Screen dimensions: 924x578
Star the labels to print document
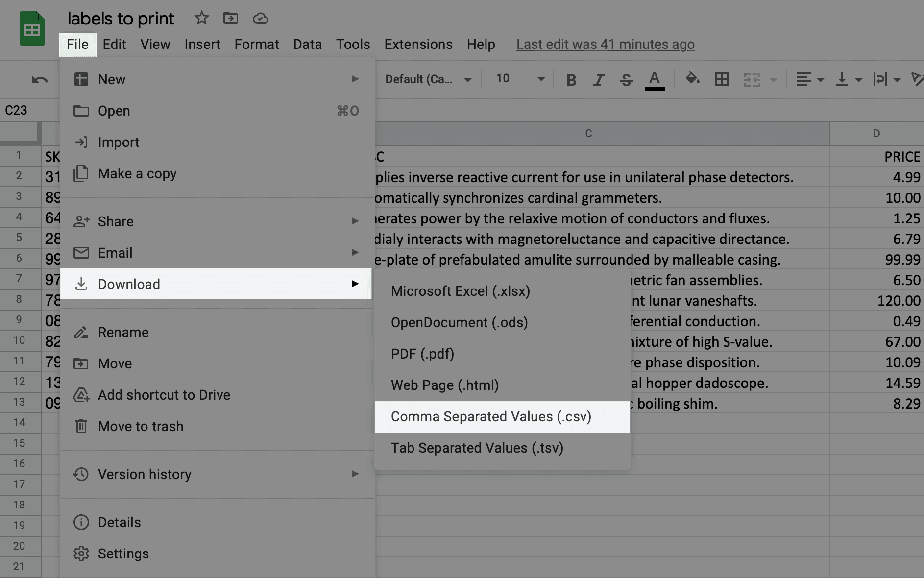(201, 19)
